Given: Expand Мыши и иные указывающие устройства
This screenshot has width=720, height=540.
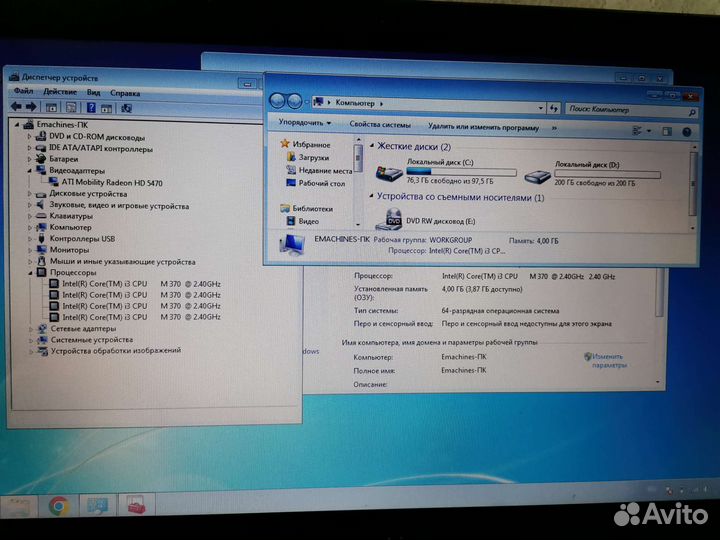Looking at the screenshot, I should click(x=30, y=262).
